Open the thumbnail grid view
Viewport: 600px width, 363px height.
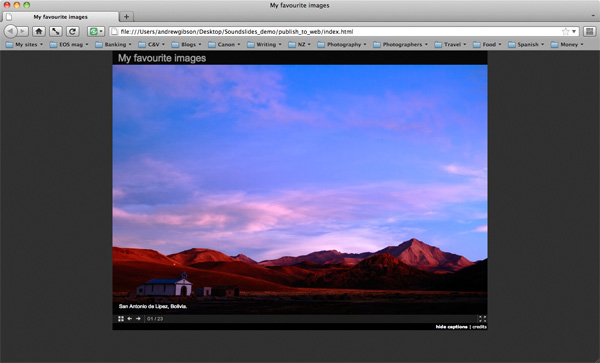coord(121,319)
